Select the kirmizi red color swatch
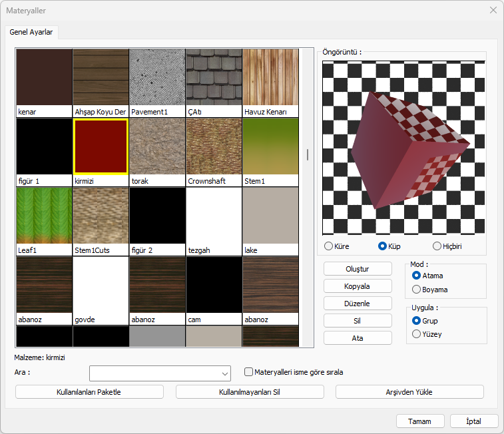Viewport: 504px width, 434px height. [x=101, y=146]
